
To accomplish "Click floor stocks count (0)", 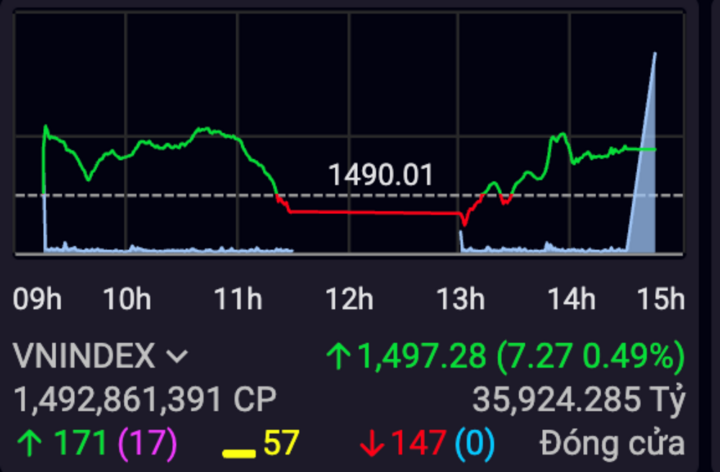I will (475, 444).
